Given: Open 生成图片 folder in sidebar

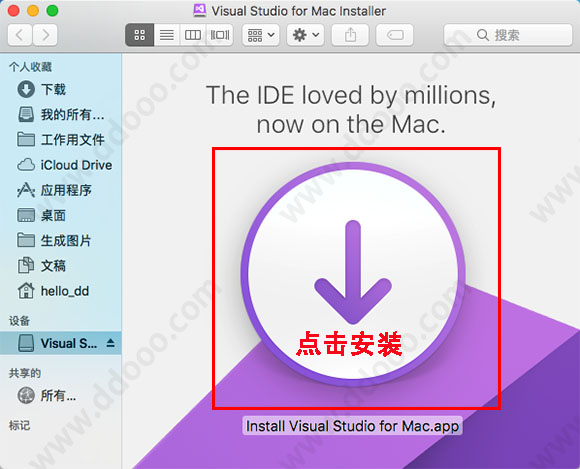Looking at the screenshot, I should [61, 240].
